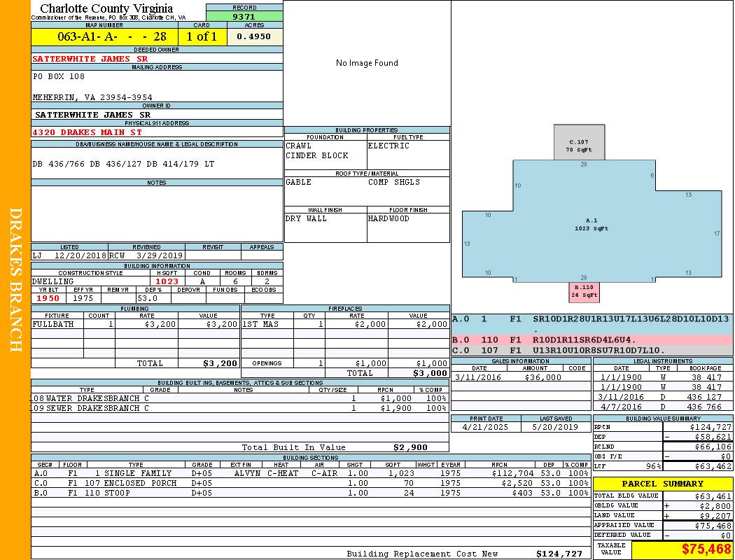Click floor finish HARDWOOD
The width and height of the screenshot is (735, 560).
(388, 218)
